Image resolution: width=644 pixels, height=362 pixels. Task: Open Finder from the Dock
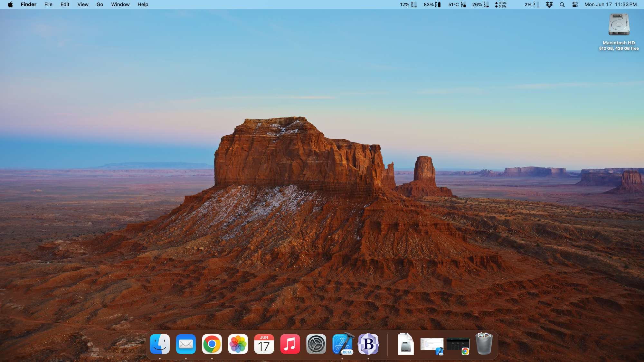[160, 344]
